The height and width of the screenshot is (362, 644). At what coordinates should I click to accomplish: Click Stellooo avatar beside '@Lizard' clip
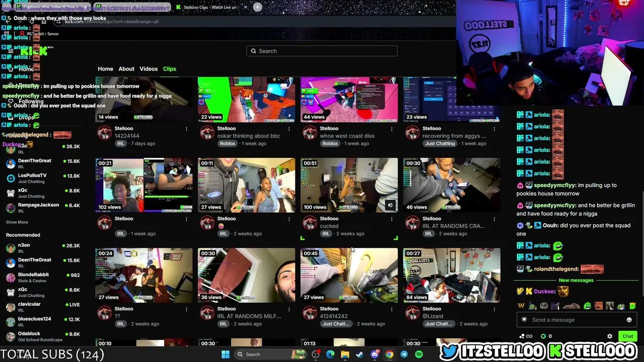click(413, 313)
